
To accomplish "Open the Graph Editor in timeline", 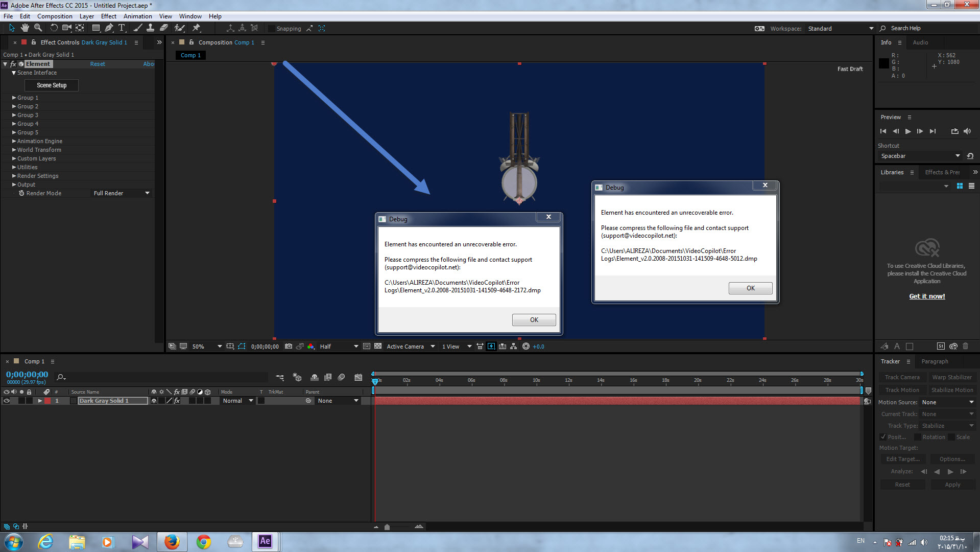I will 358,377.
